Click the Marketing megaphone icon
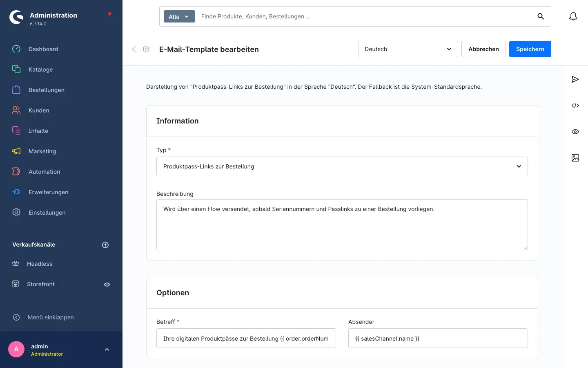Viewport: 588px width, 368px height. [16, 151]
